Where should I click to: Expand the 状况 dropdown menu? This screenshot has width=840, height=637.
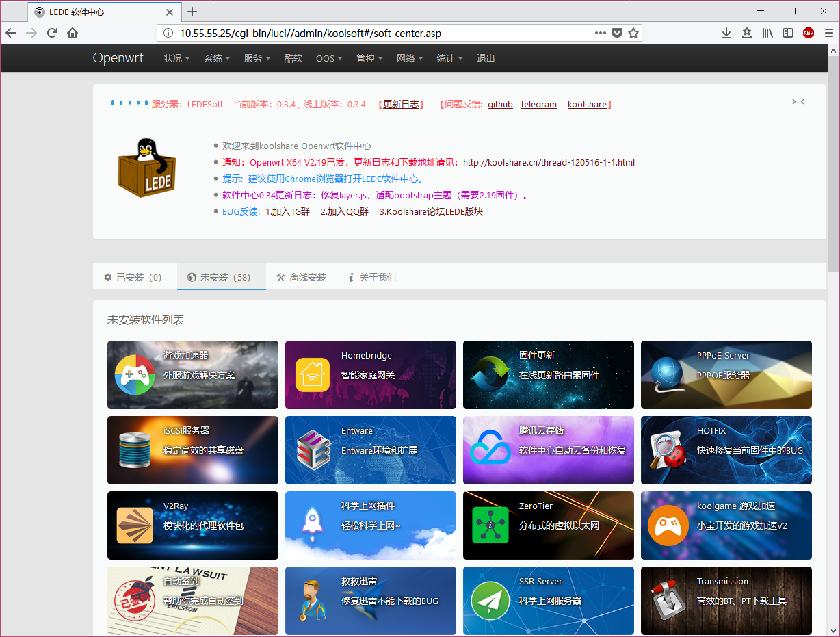(177, 58)
